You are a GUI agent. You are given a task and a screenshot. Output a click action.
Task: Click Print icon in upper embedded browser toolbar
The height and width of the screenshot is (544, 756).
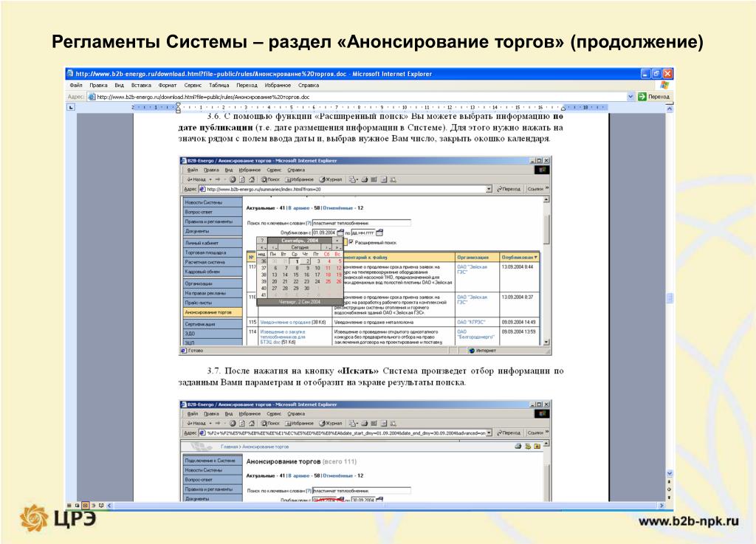pos(365,179)
